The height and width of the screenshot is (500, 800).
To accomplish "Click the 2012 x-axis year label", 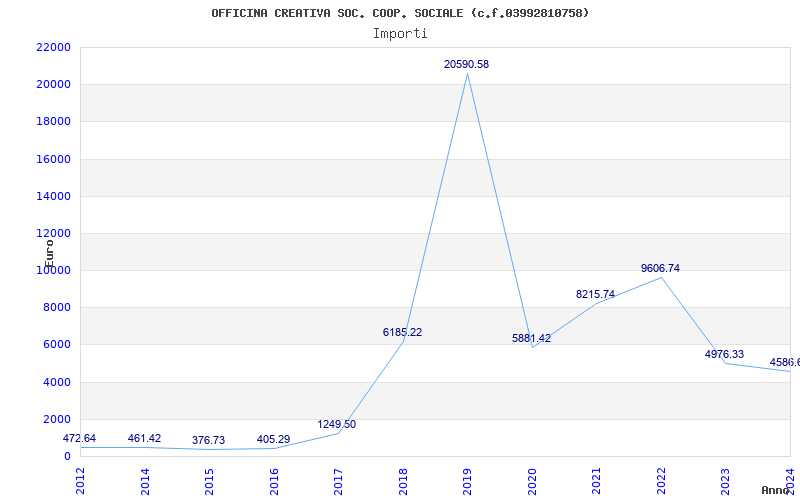I will [x=80, y=481].
